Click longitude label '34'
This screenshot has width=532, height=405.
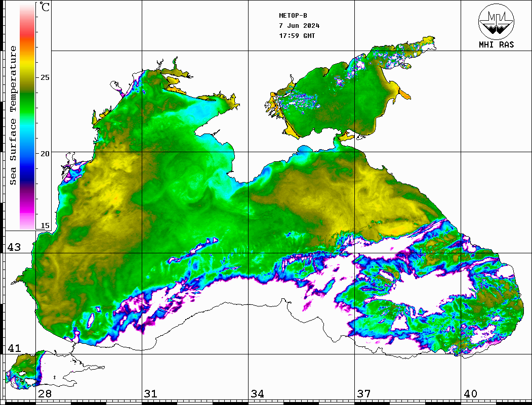[257, 393]
